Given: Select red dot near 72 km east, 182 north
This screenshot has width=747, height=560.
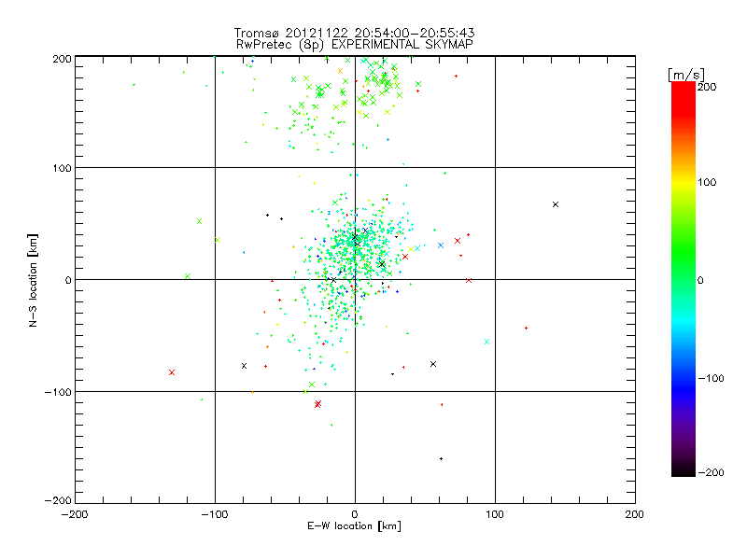Looking at the screenshot, I should tap(456, 77).
